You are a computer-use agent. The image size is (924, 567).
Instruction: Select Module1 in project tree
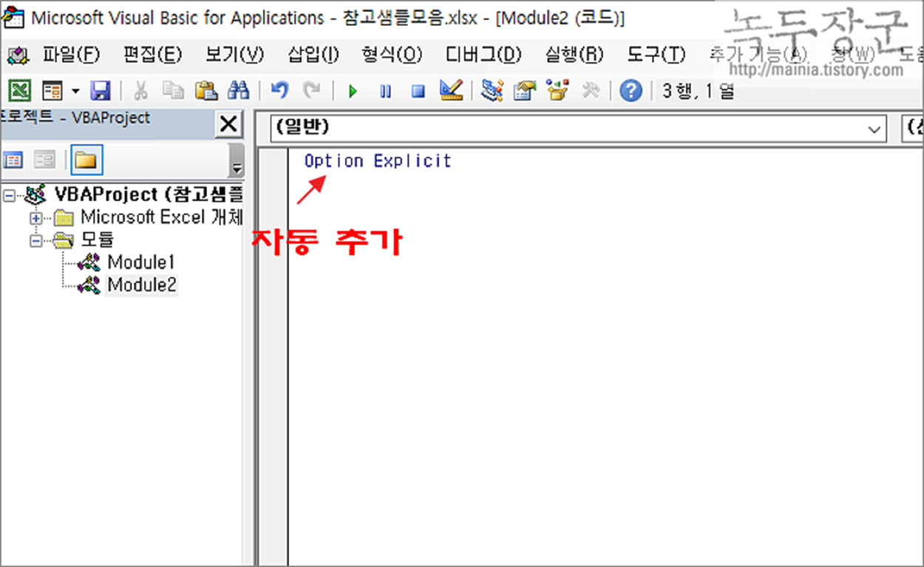click(x=140, y=262)
